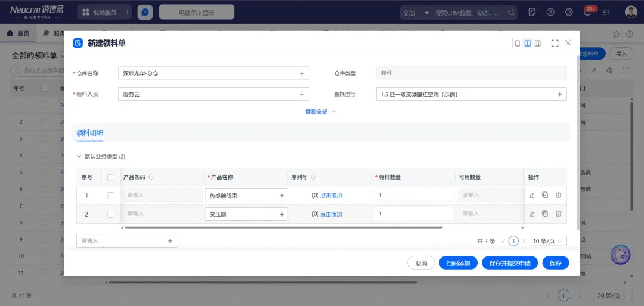
Task: Select the checkbox for row 2
Action: pyautogui.click(x=111, y=214)
